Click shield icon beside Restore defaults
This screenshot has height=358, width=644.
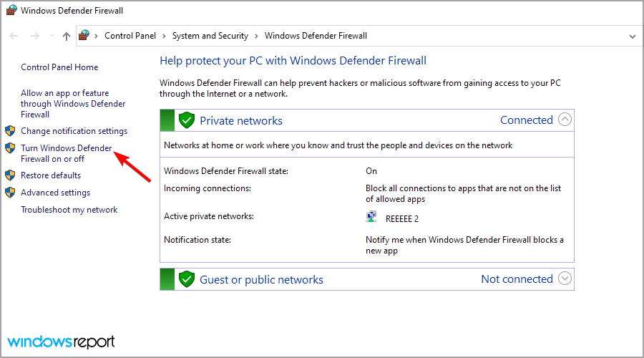(x=10, y=175)
